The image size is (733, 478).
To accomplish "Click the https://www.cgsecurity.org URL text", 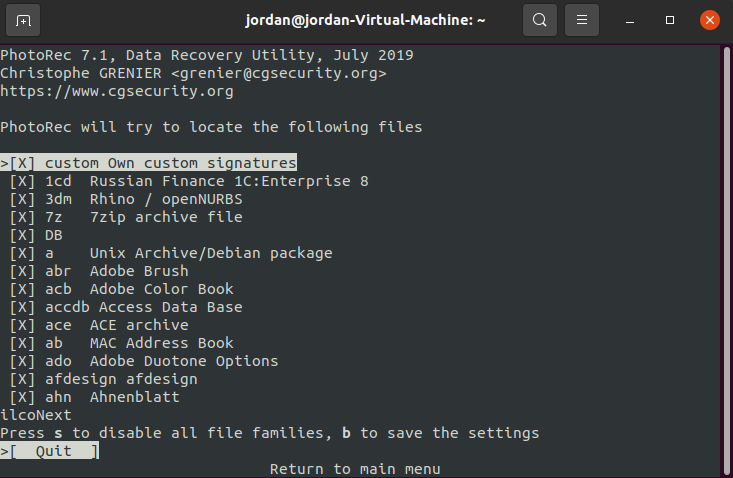I will [x=117, y=91].
